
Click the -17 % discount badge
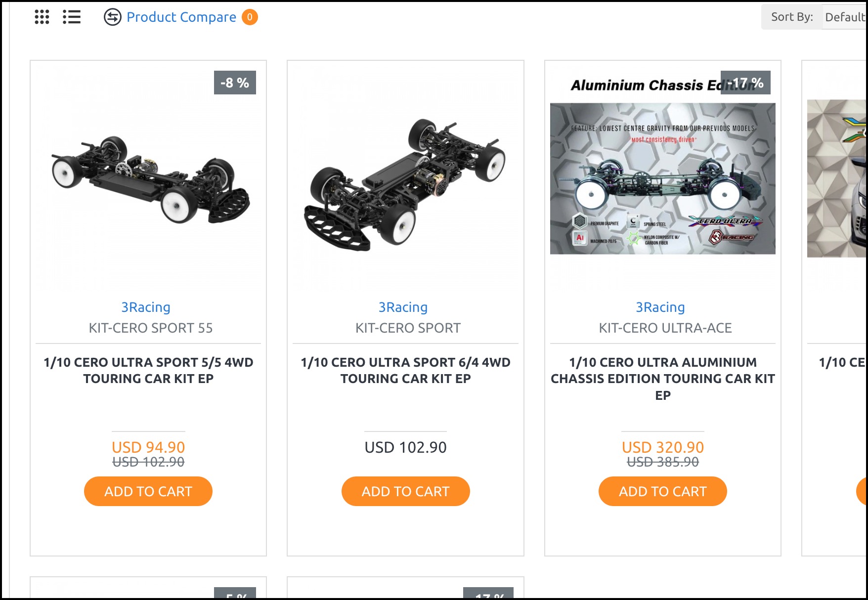pos(745,83)
